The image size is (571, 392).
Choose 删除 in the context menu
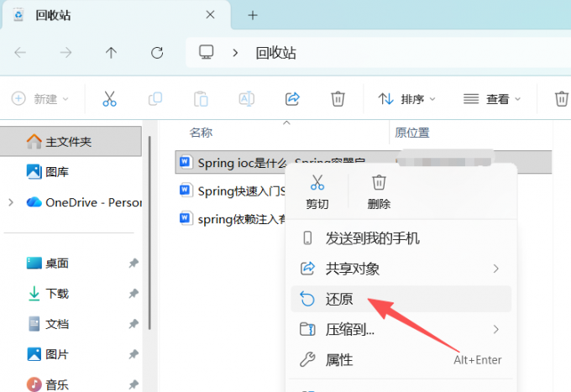(x=379, y=192)
